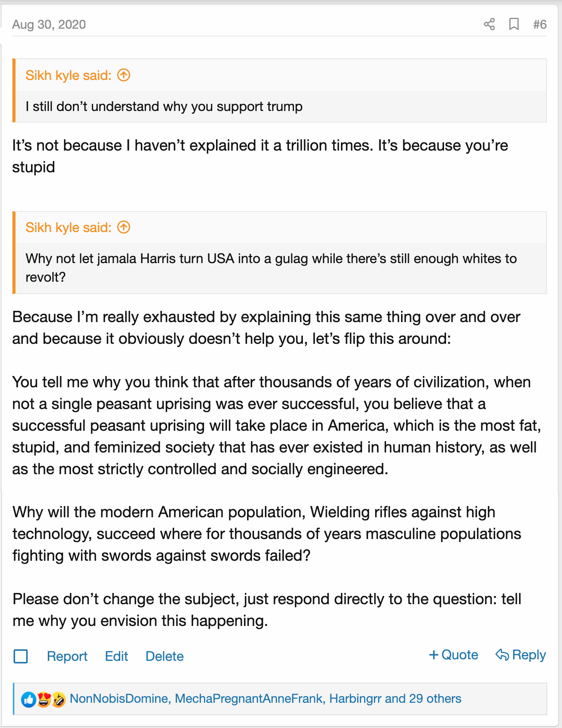The image size is (562, 728).
Task: Add post to multi-quote with +Quote
Action: (453, 655)
